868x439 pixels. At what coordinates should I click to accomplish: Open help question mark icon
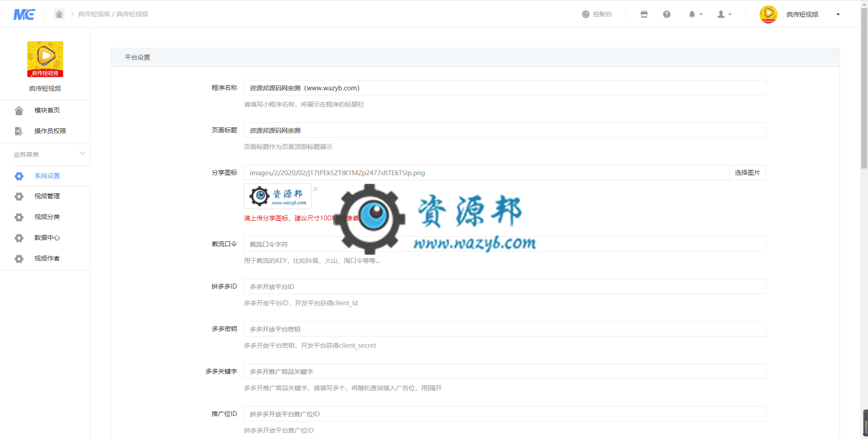tap(667, 14)
